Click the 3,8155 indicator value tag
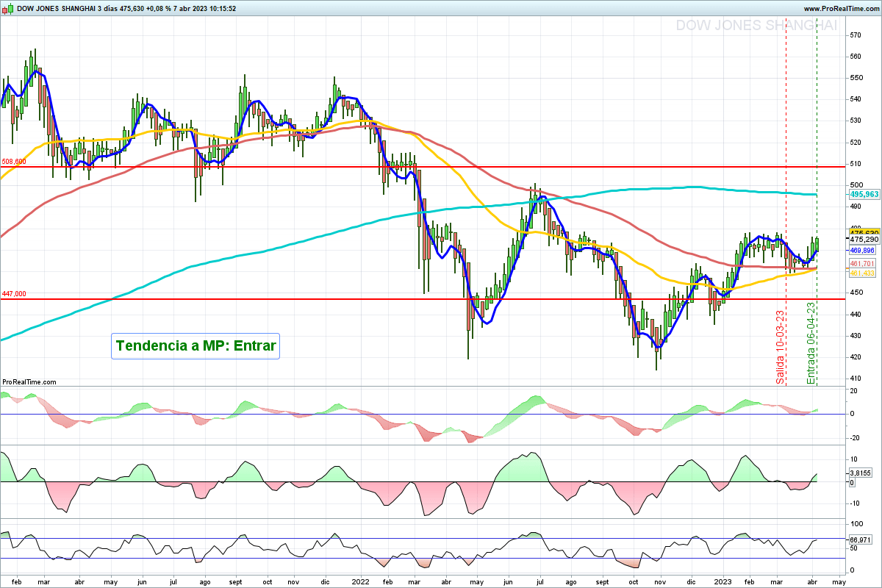Image resolution: width=882 pixels, height=588 pixels. (861, 474)
